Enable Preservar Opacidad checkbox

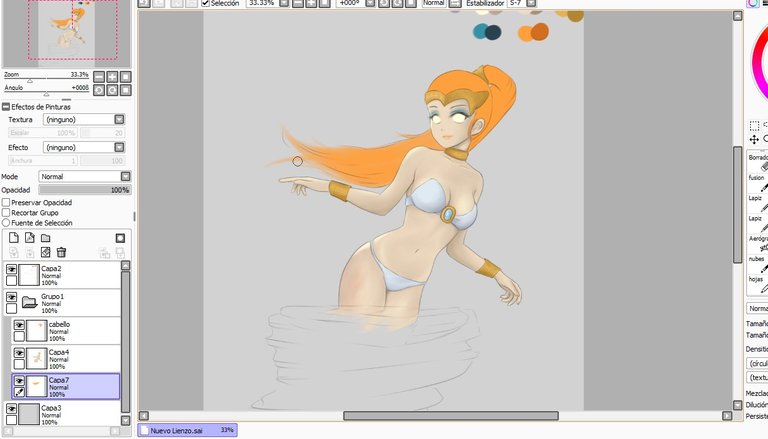[x=6, y=202]
